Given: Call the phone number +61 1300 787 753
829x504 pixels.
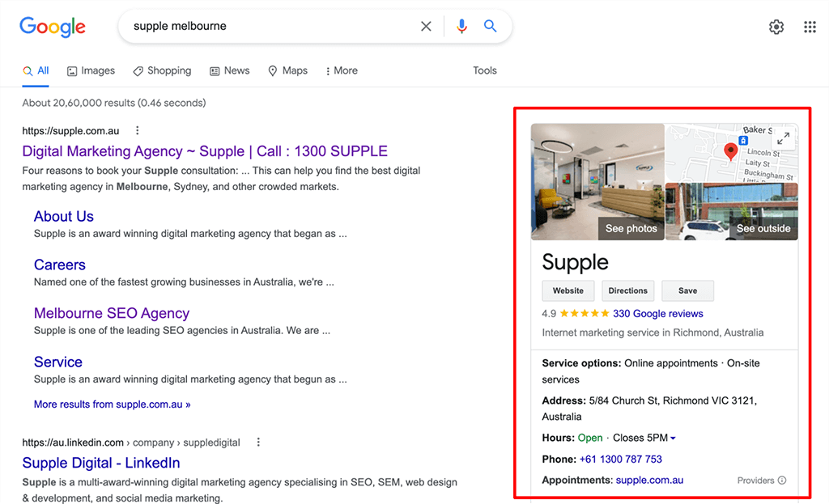Looking at the screenshot, I should tap(621, 460).
